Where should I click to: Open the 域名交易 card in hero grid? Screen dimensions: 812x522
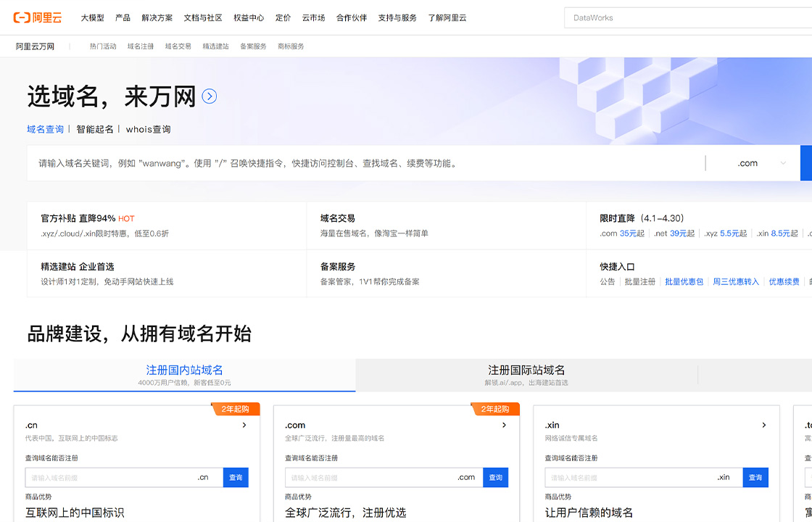pyautogui.click(x=447, y=225)
